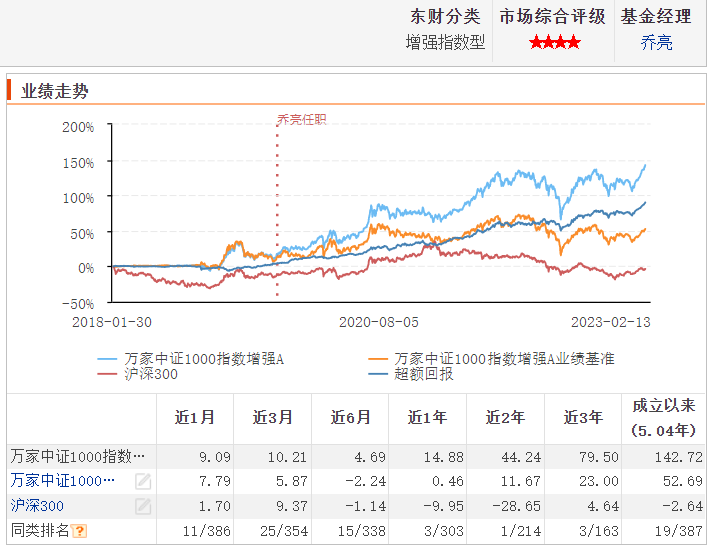Click the 成立以来 column header
This screenshot has width=715, height=550.
click(663, 405)
